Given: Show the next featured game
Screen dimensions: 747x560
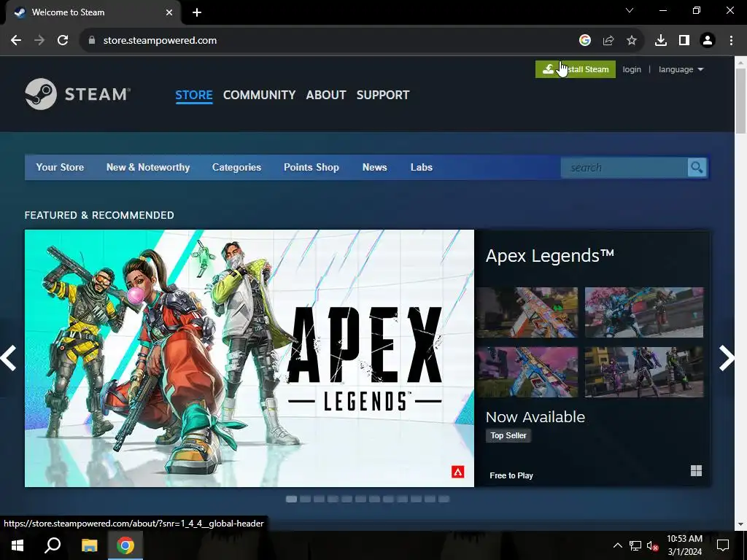Looking at the screenshot, I should tap(727, 358).
